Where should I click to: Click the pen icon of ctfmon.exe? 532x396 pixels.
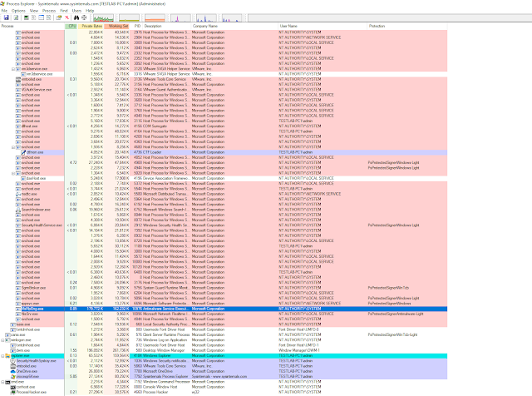pos(23,152)
